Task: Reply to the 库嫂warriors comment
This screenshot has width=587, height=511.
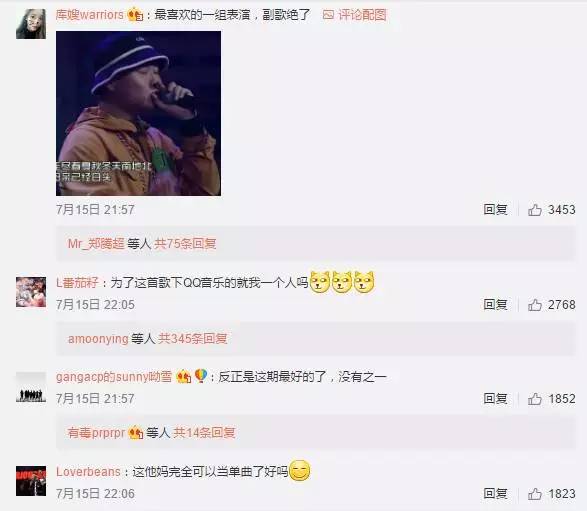Action: pyautogui.click(x=495, y=210)
